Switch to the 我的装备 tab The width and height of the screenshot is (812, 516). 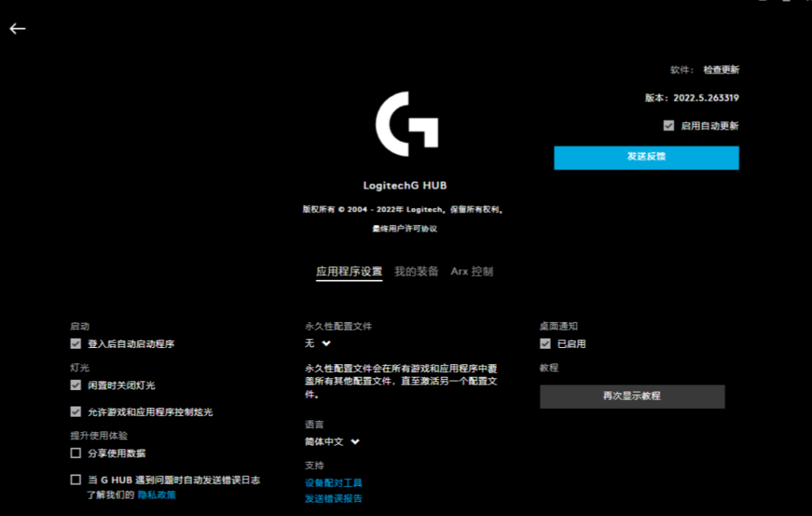pos(417,271)
